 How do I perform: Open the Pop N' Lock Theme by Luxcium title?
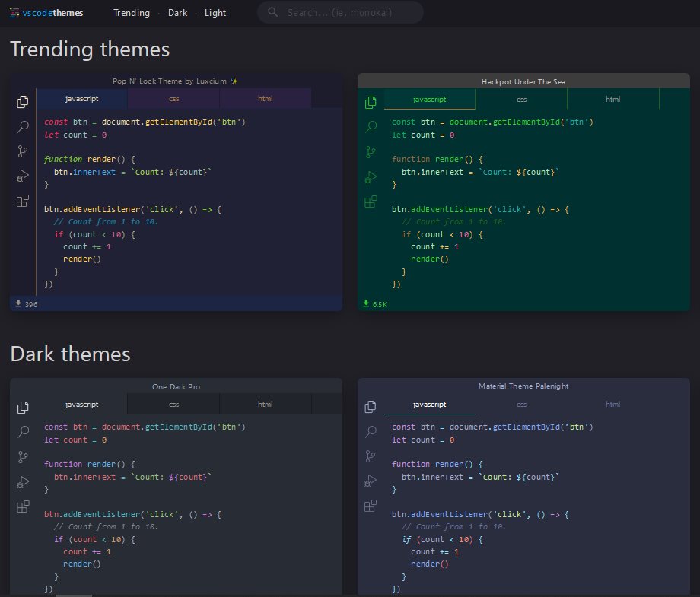(175, 81)
